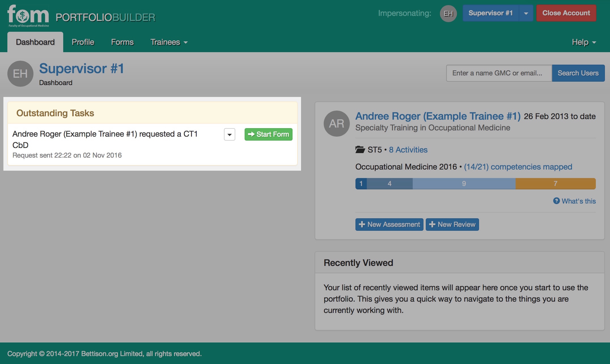Click the Search Users button

[578, 73]
